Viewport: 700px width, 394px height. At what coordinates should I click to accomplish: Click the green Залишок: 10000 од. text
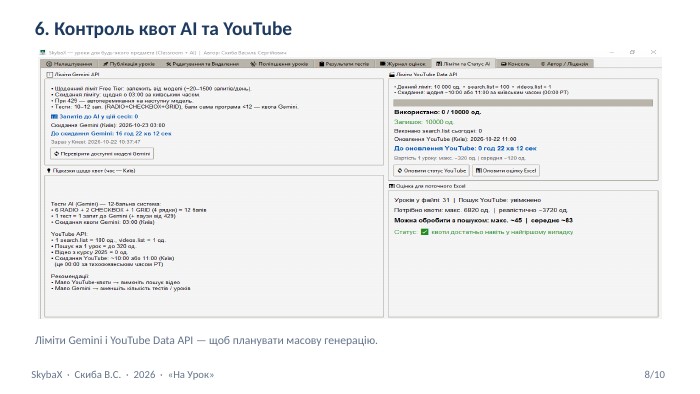(x=423, y=122)
